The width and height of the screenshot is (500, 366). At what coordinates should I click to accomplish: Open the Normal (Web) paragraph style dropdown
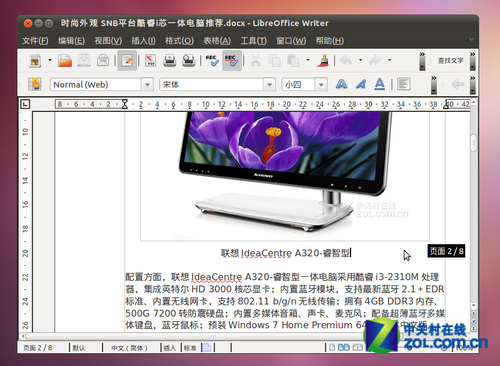pos(147,85)
